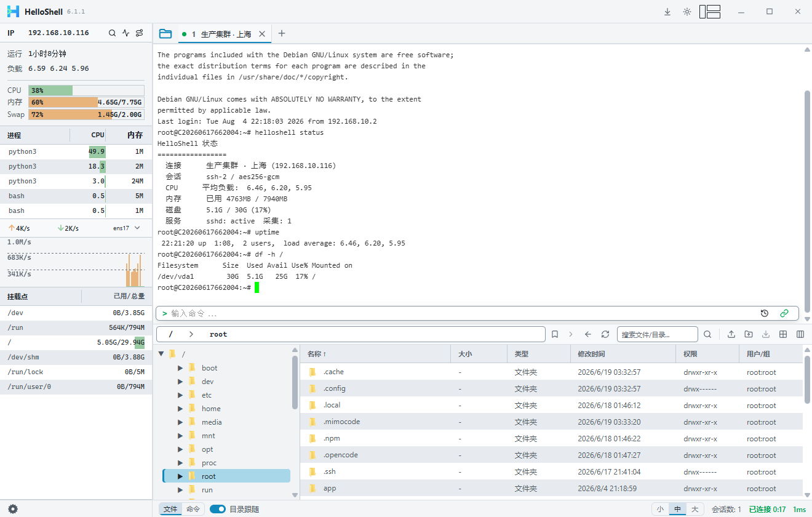Expand the opt folder in tree

coord(180,449)
